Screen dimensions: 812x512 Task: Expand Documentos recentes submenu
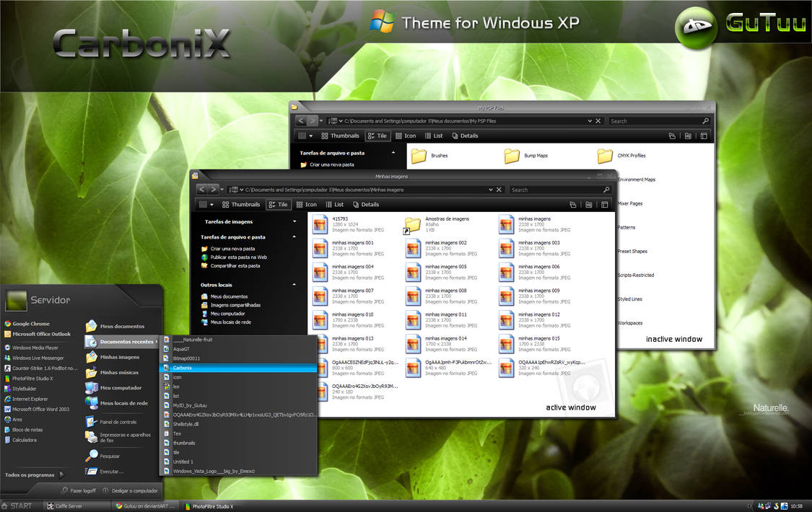(123, 342)
